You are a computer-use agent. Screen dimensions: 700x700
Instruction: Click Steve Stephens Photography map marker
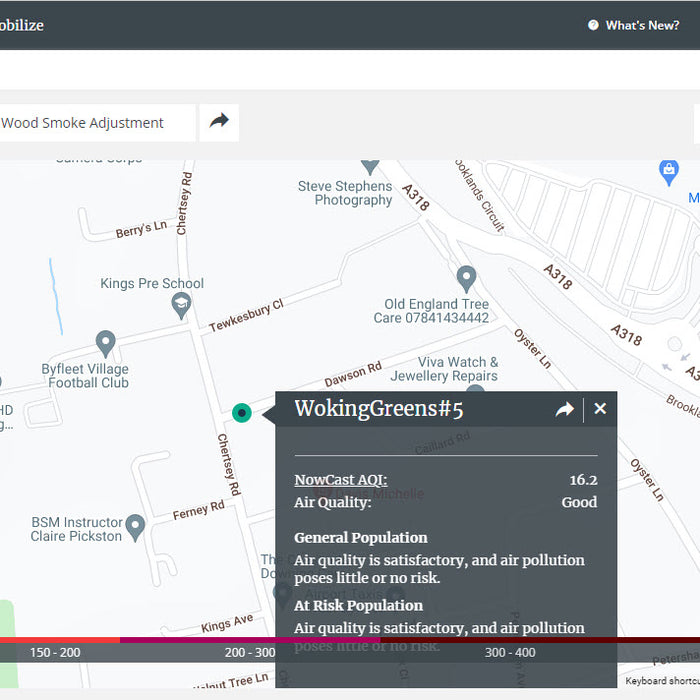371,164
